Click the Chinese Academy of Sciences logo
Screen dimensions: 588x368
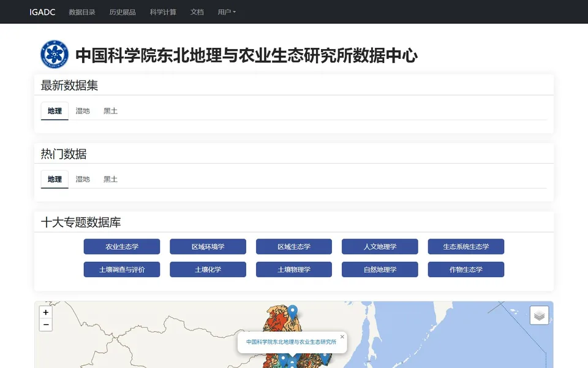(x=55, y=55)
